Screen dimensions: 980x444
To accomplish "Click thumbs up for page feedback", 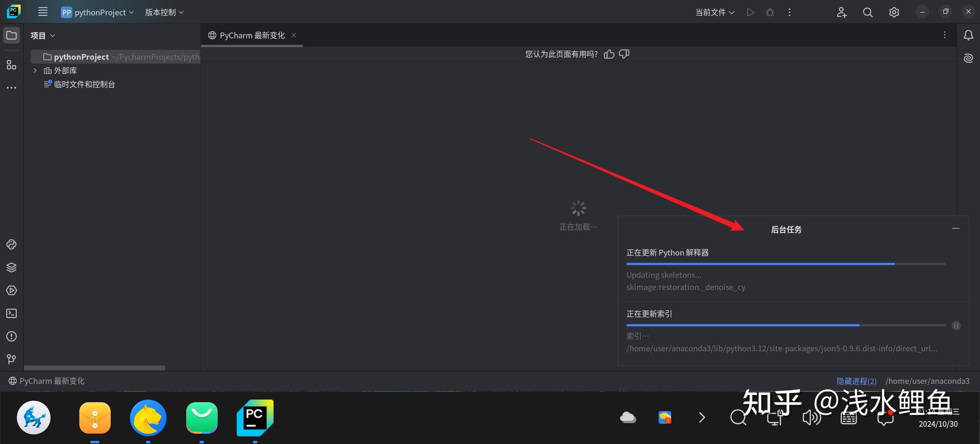I will pos(609,54).
